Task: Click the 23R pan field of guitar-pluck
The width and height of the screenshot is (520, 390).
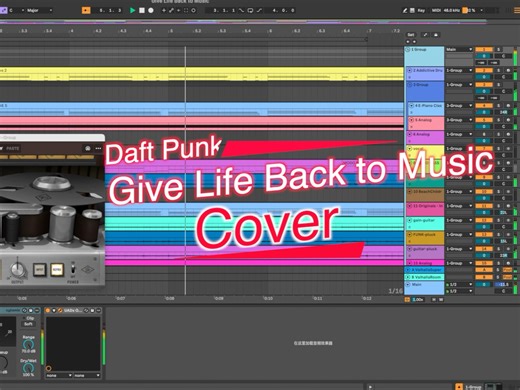Action: coord(503,255)
